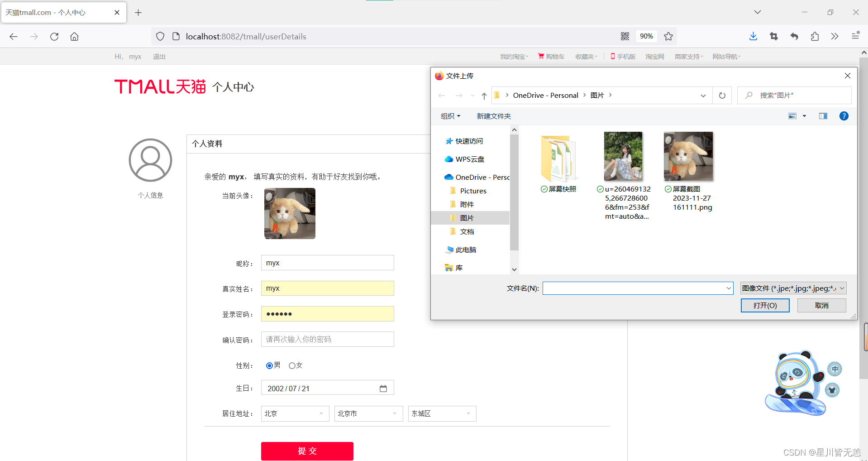The width and height of the screenshot is (868, 461).
Task: Select the 屏幕截图 2023-11-27 image file
Action: click(x=688, y=171)
